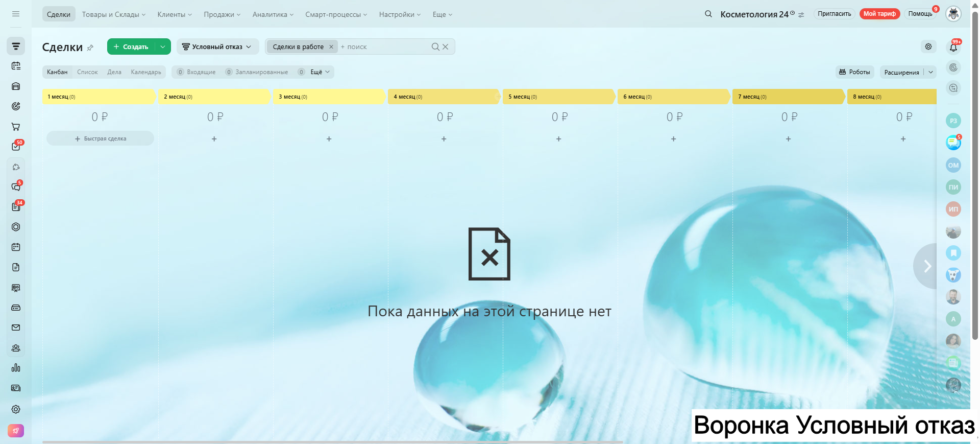Expand the top-bar Еще menu

443,14
